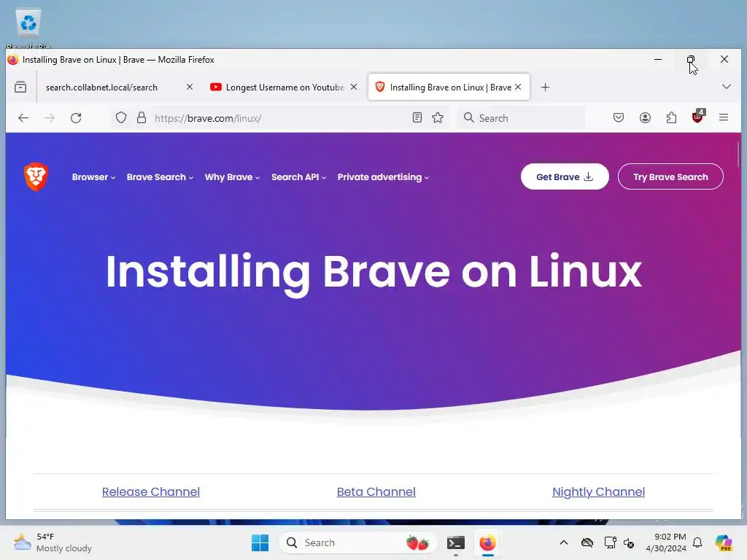List all tabs dropdown arrow

click(726, 87)
